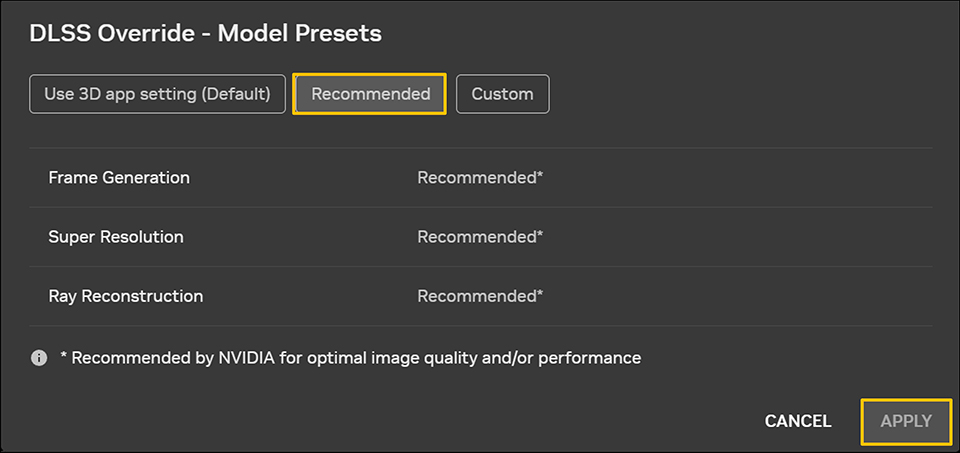Click Frame Generation's Recommended* value
Viewport: 960px width, 453px height.
tap(479, 178)
